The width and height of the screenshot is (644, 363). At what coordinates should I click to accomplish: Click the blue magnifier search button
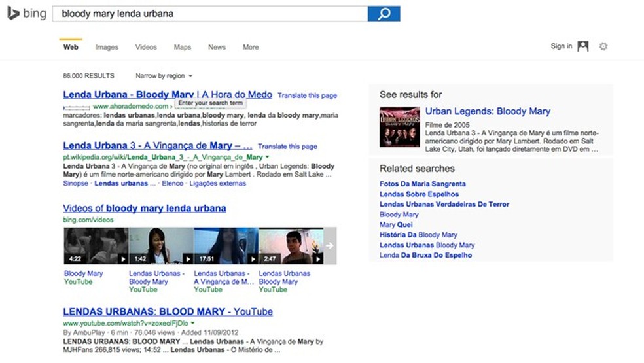(384, 14)
